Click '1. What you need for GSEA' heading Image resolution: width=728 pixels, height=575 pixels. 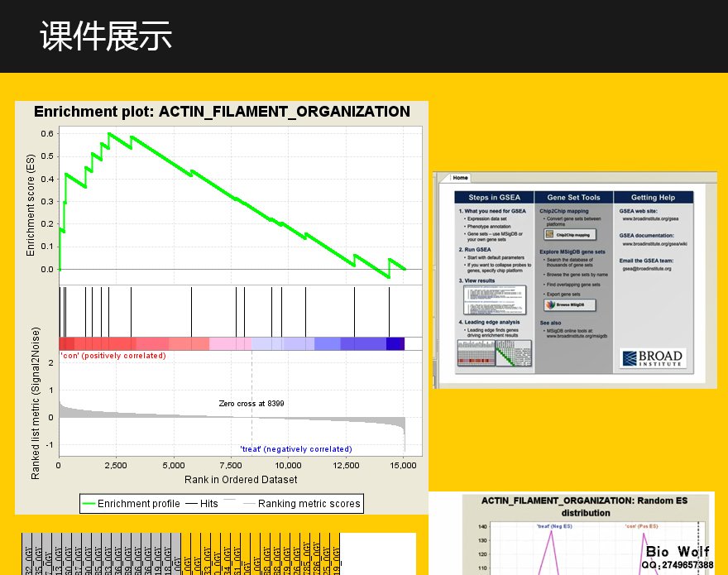click(x=492, y=211)
